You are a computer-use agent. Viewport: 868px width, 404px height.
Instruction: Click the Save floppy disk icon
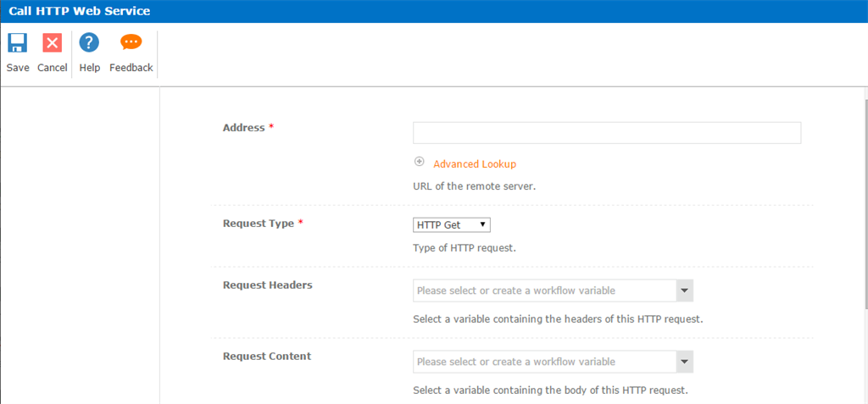point(18,42)
